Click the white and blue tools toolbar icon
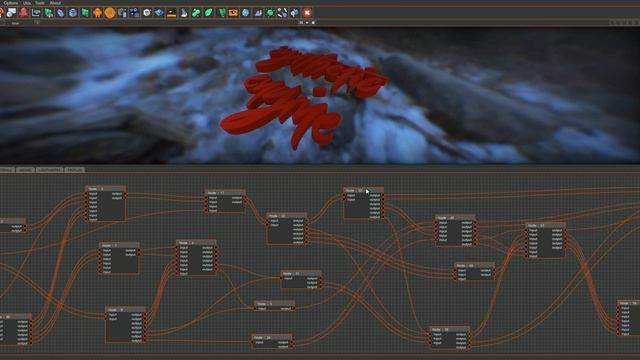640x360 pixels. pos(282,13)
